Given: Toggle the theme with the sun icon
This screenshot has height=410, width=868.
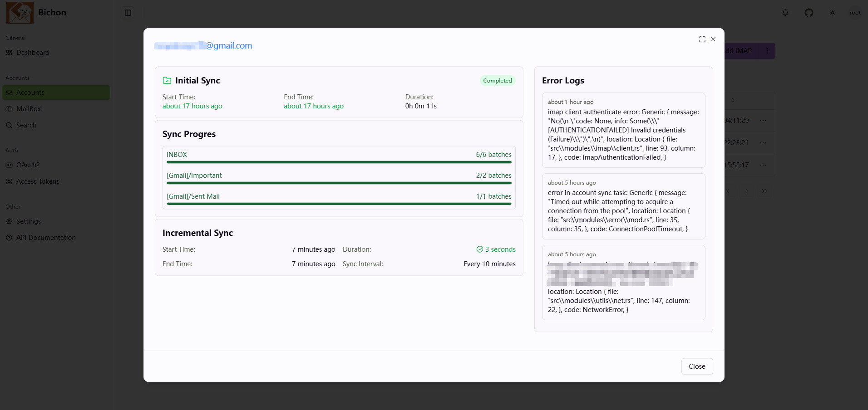Looking at the screenshot, I should 832,13.
